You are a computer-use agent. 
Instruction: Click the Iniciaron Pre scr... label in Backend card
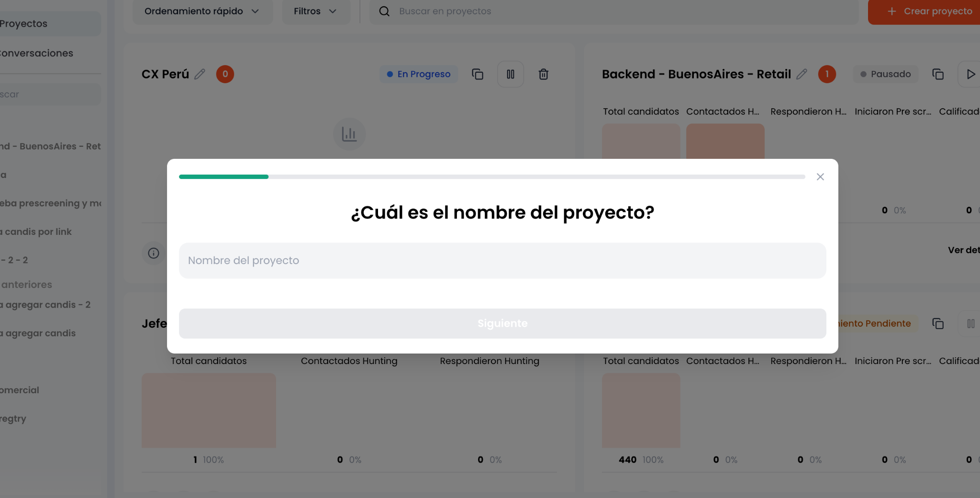coord(893,111)
